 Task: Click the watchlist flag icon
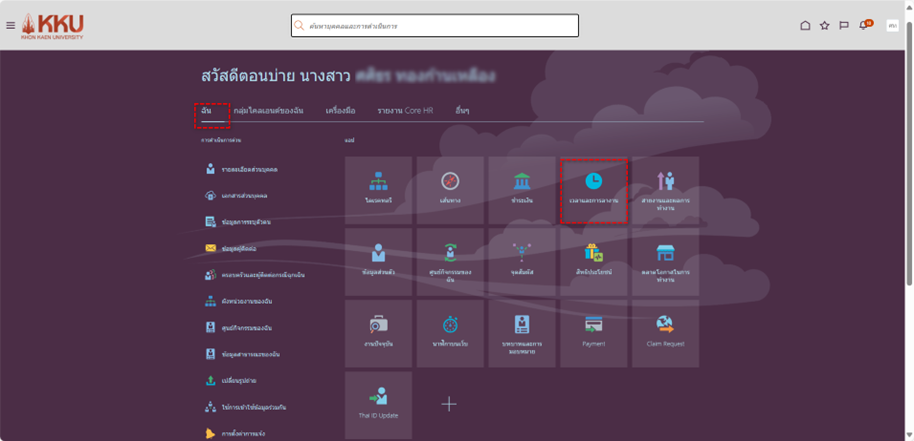point(844,25)
